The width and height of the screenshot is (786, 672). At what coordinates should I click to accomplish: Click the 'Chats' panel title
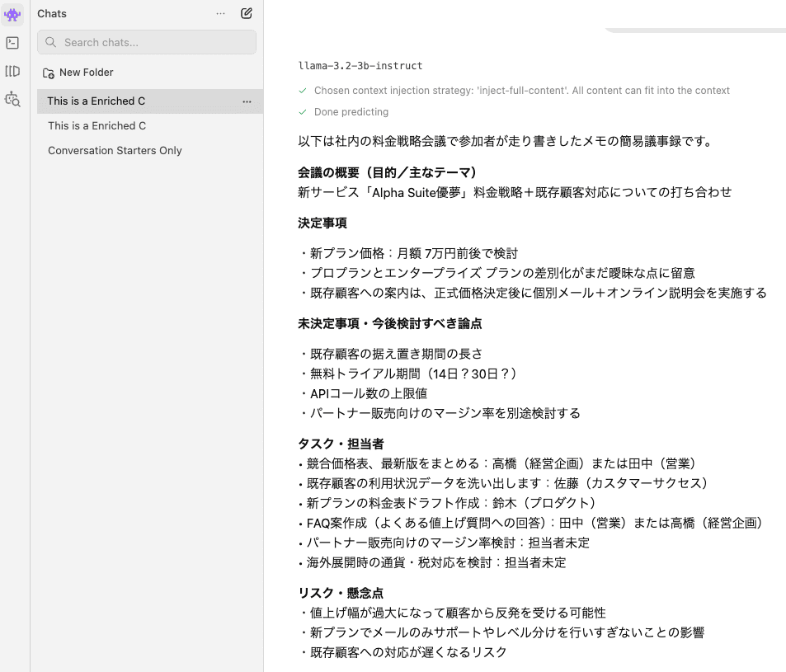point(52,13)
